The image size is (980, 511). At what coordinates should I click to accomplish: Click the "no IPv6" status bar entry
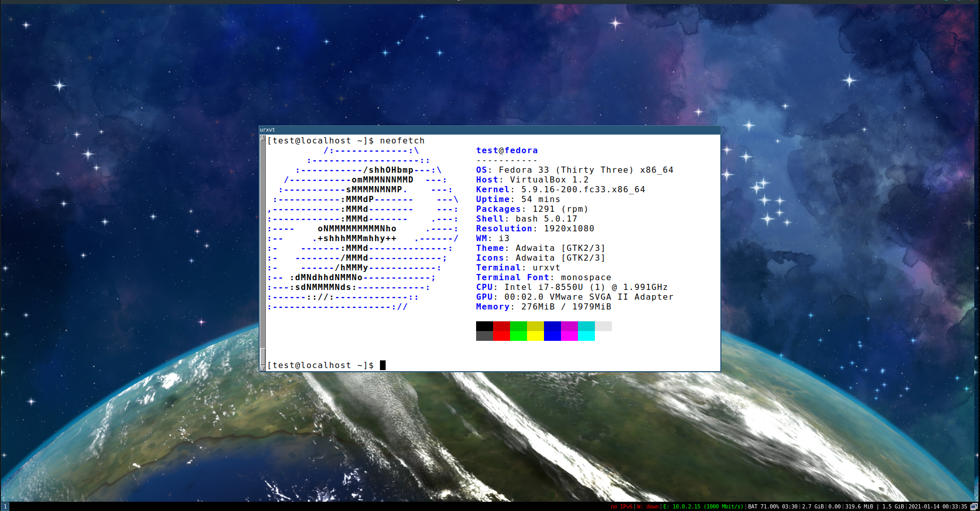tap(622, 507)
